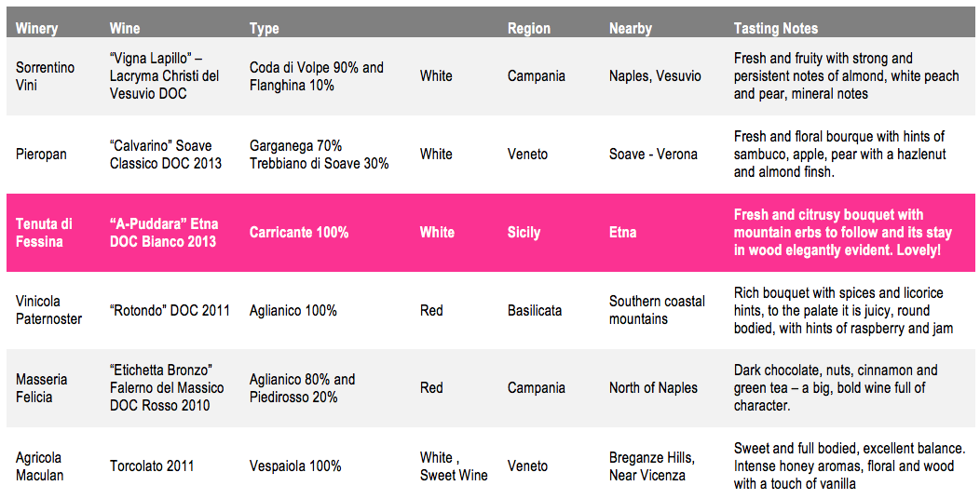Click the Wine column header
The height and width of the screenshot is (499, 980).
point(125,28)
